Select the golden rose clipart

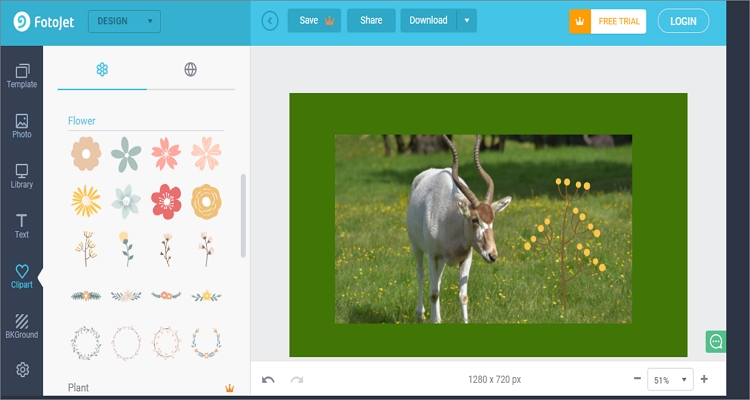pos(206,202)
